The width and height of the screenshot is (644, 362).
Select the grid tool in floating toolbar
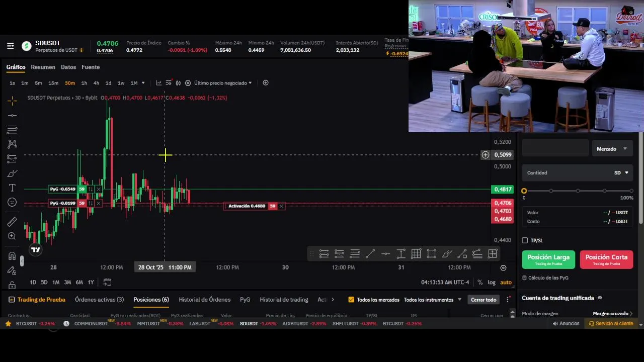point(416,254)
